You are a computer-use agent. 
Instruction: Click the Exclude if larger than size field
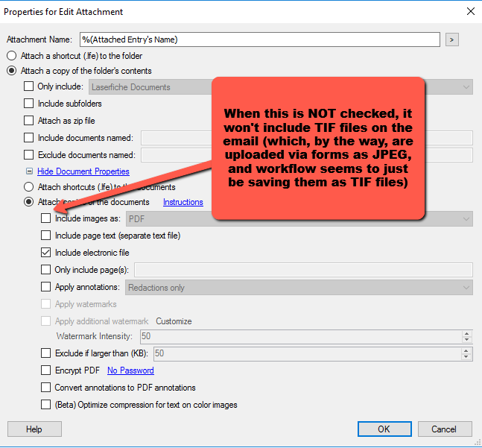[307, 353]
